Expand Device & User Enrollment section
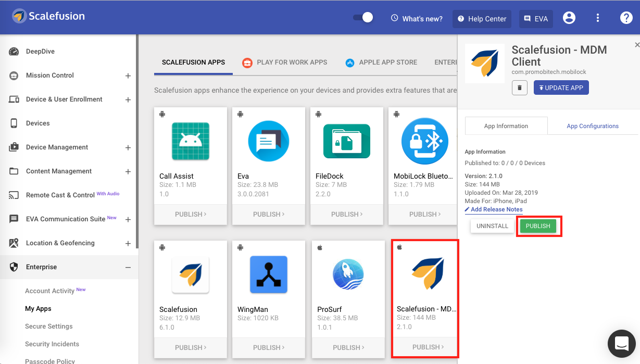640x364 pixels. pos(128,99)
